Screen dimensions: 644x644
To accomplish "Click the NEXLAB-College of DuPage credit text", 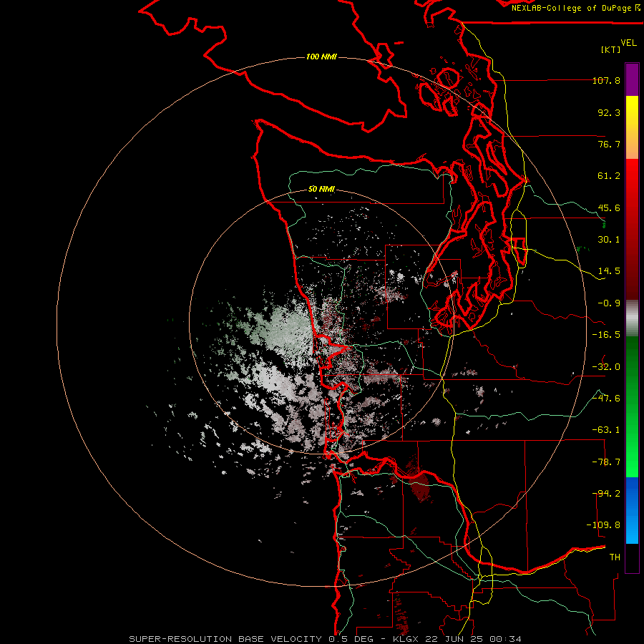I will (x=571, y=8).
